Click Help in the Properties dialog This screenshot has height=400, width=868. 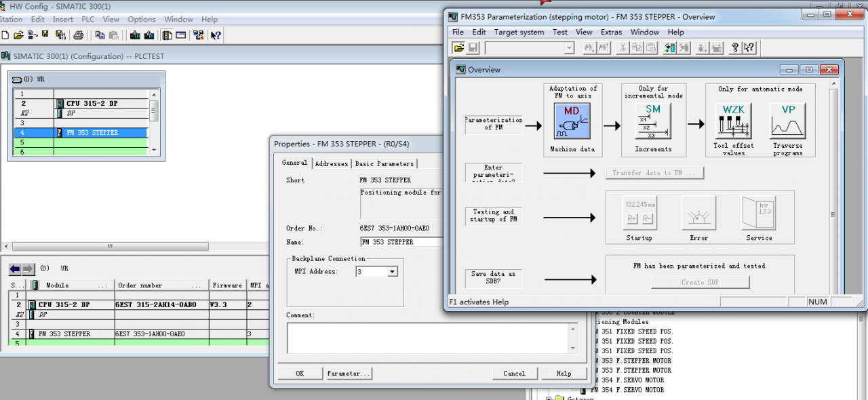tap(564, 374)
